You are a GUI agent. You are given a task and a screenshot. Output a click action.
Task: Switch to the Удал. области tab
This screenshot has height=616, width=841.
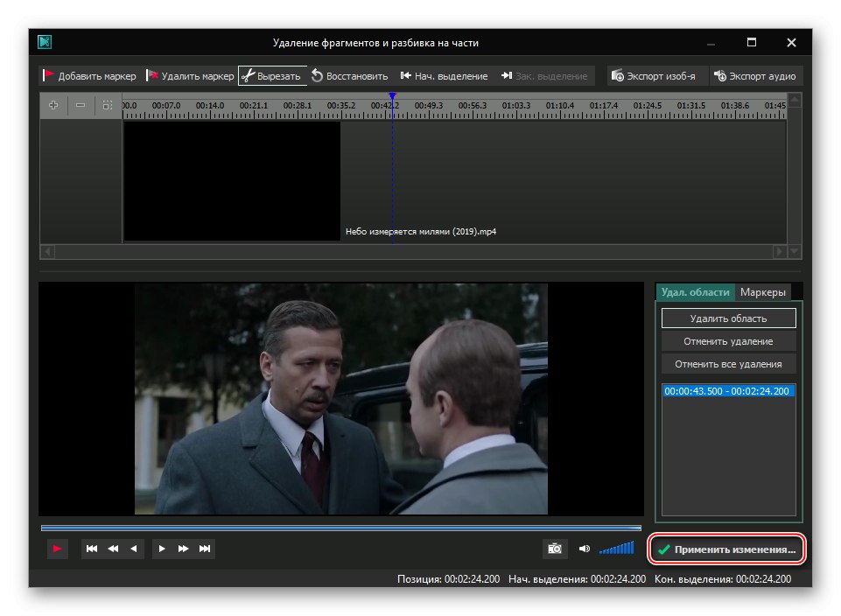coord(695,291)
